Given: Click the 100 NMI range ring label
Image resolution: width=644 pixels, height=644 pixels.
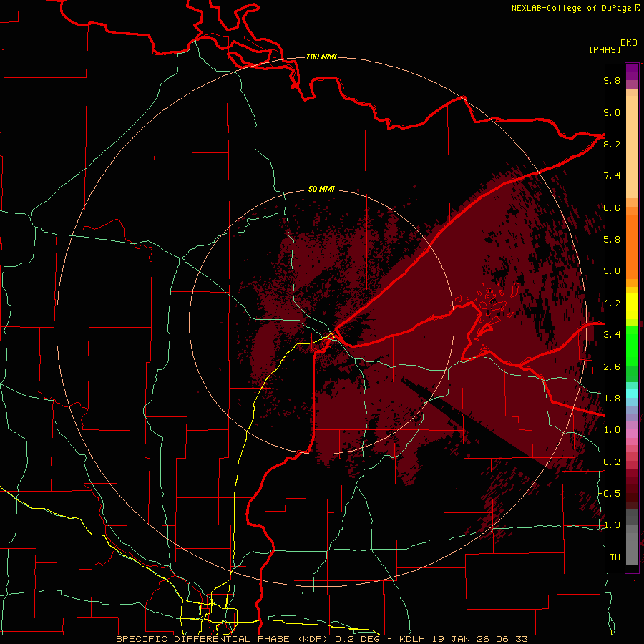Looking at the screenshot, I should [x=321, y=57].
